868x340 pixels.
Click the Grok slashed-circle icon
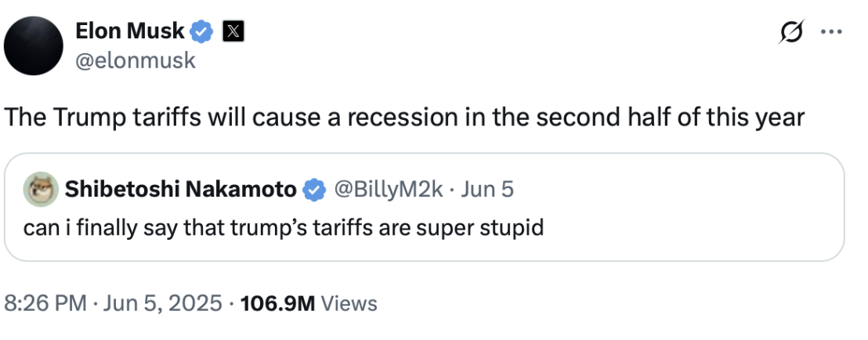pos(791,33)
